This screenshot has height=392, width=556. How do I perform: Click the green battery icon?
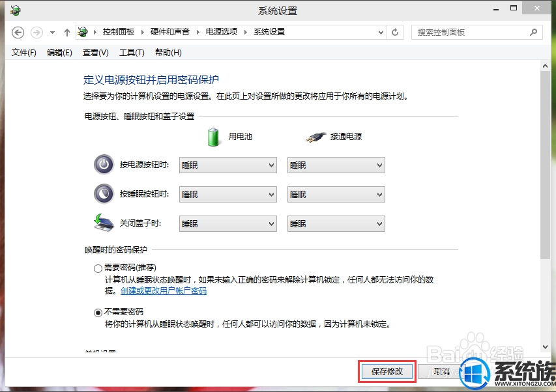pos(213,137)
